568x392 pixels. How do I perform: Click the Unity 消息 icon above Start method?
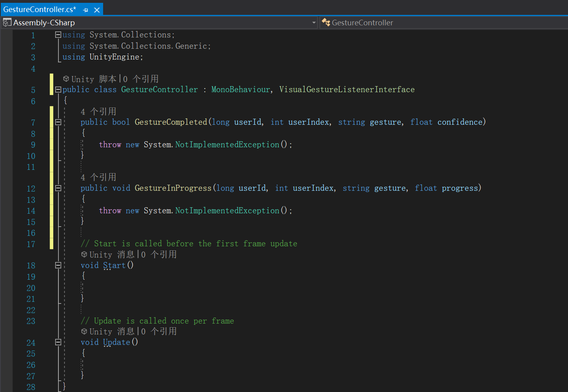tap(84, 254)
